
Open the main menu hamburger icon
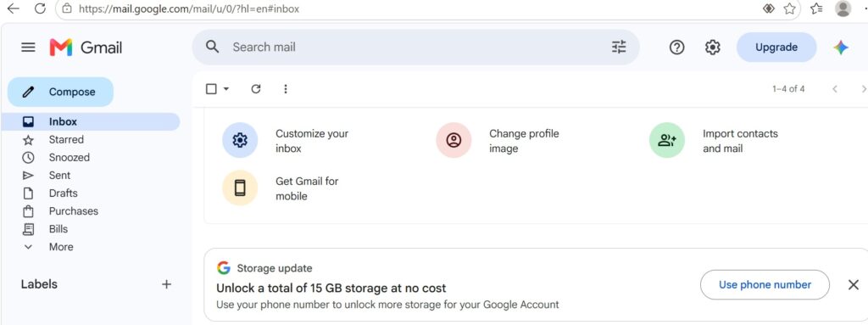point(28,48)
